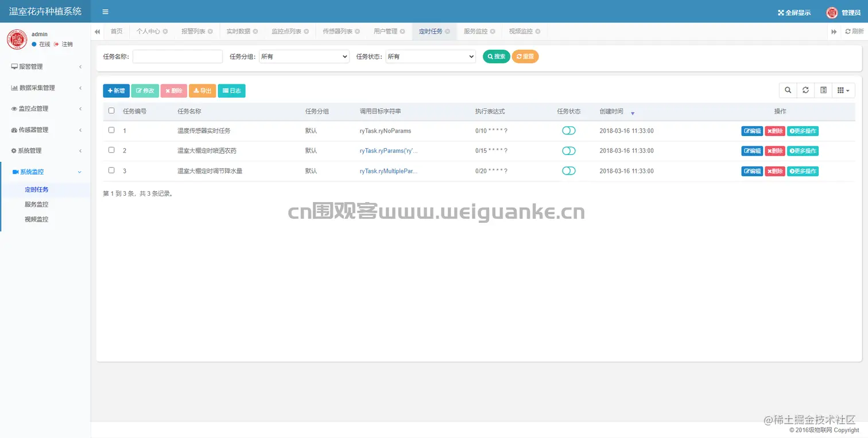The width and height of the screenshot is (868, 438).
Task: Click the fullscreen display icon
Action: (781, 13)
